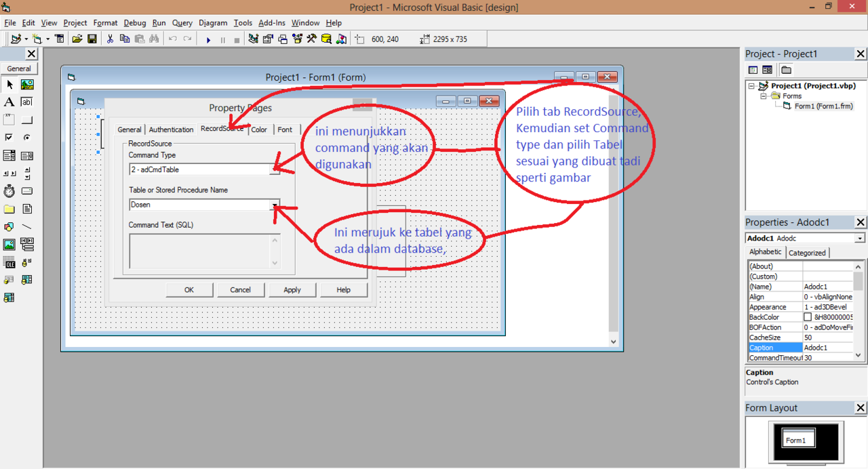Open the Add Project dropdown arrow
Screen dimensions: 868x469
pos(26,39)
